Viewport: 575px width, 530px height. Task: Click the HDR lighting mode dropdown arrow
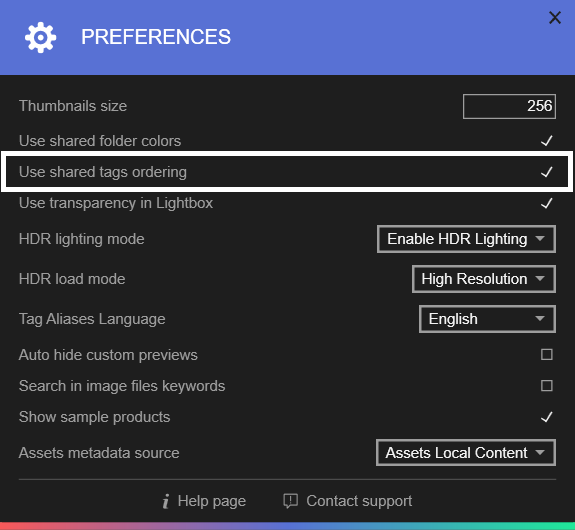[539, 239]
